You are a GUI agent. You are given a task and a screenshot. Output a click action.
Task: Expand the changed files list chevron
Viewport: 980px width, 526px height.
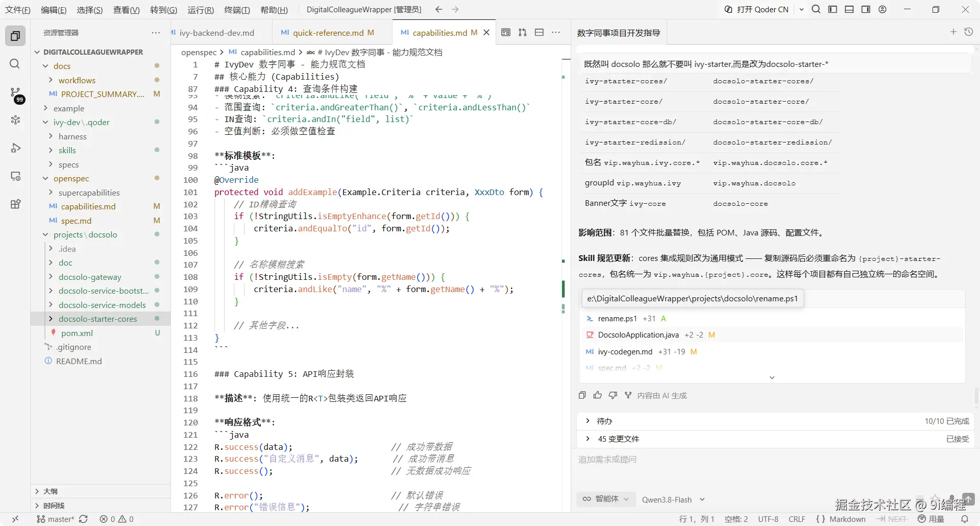[772, 377]
